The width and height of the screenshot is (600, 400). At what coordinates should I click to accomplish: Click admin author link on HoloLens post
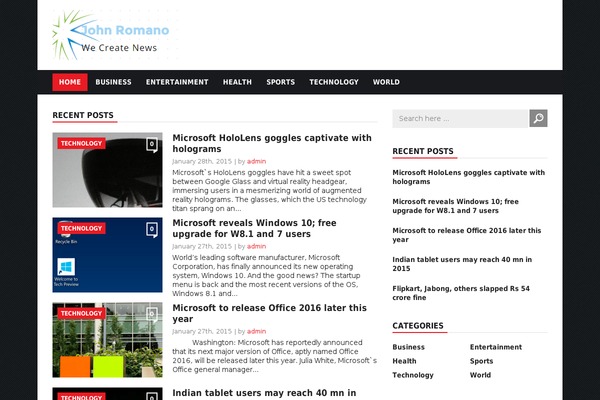pyautogui.click(x=256, y=161)
